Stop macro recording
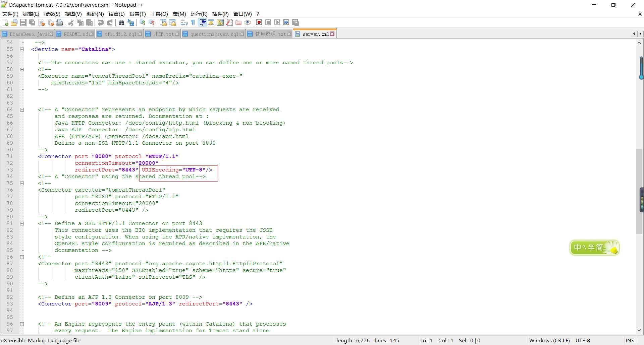Screen dimensions: 644x345 pos(268,22)
